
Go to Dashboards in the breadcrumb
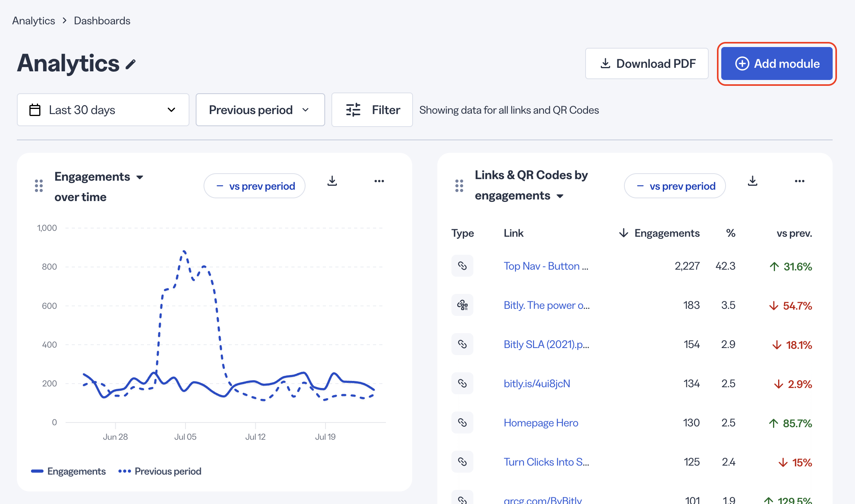[102, 20]
